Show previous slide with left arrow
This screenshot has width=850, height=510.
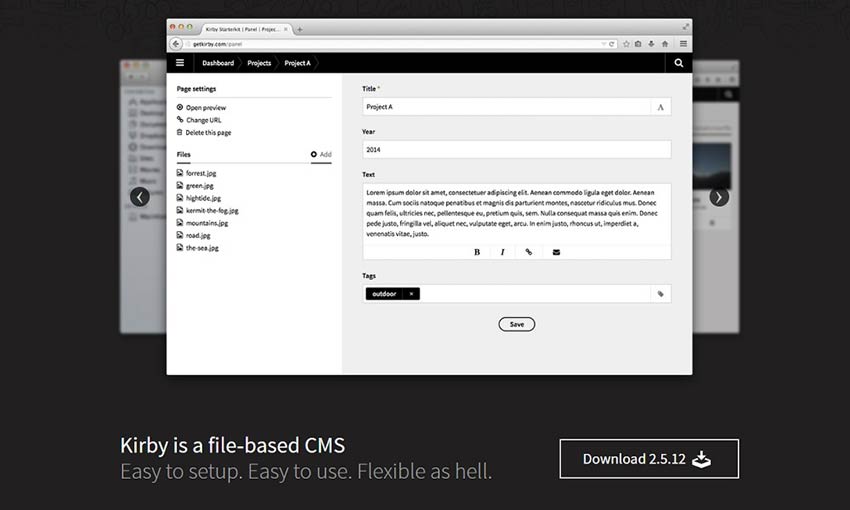[140, 197]
